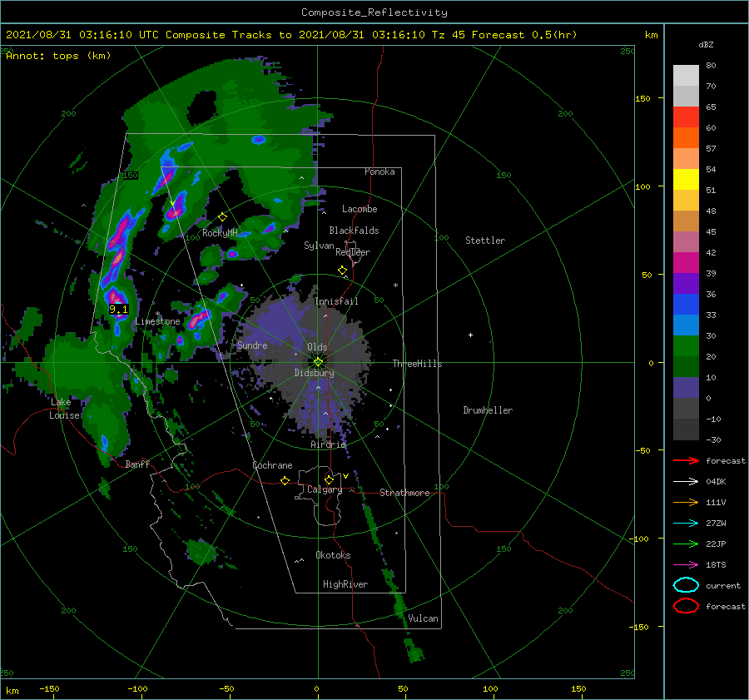The width and height of the screenshot is (749, 700).
Task: Click white plus marker south of Stettler
Action: pyautogui.click(x=470, y=335)
